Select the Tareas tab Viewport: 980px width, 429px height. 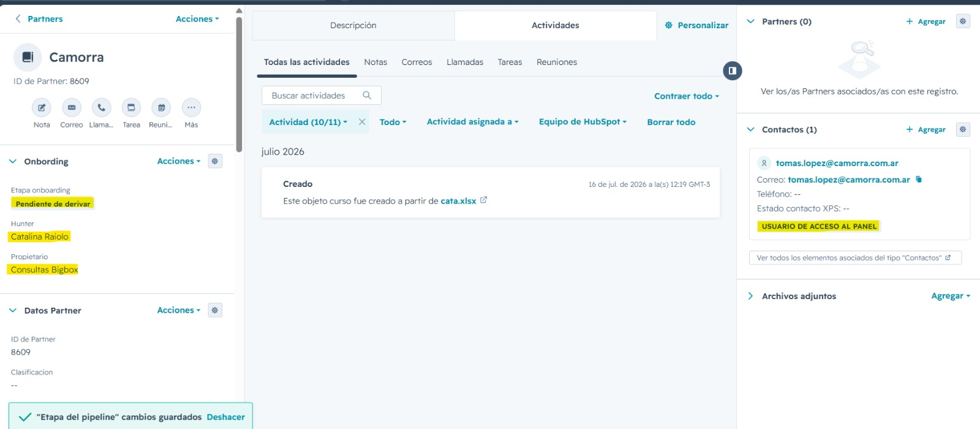click(x=510, y=62)
